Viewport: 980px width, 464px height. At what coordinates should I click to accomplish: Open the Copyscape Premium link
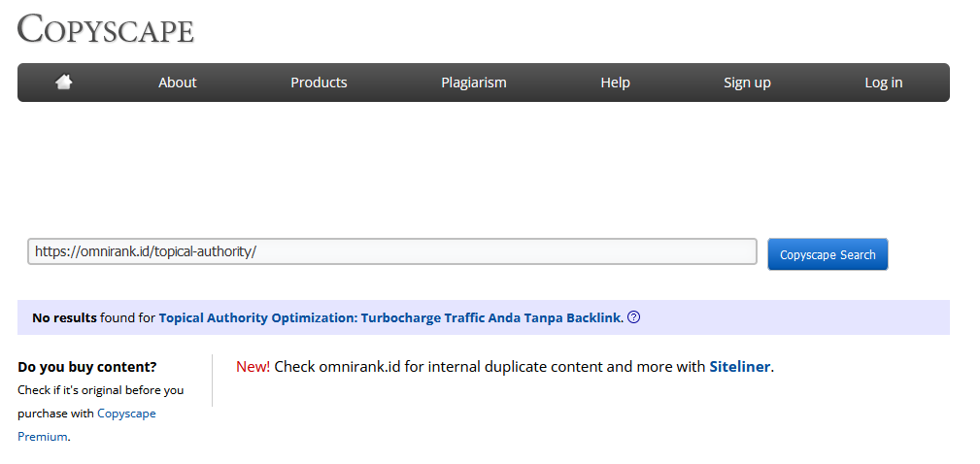(x=86, y=424)
